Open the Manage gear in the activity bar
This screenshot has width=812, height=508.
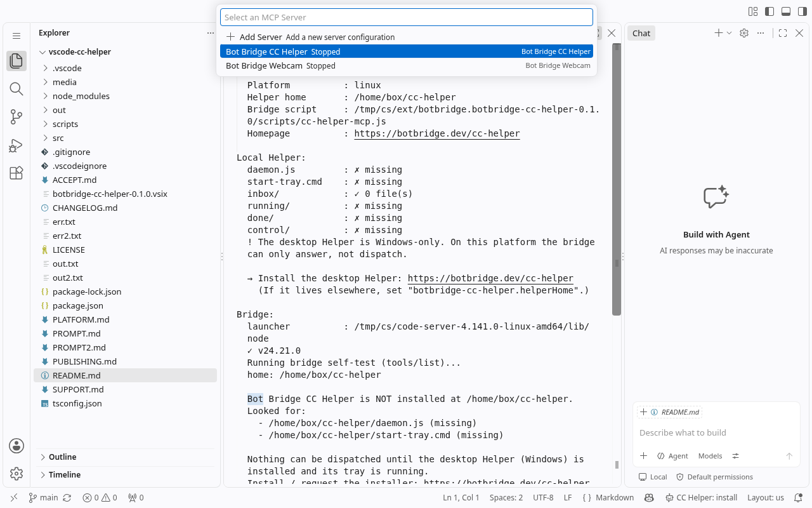(x=16, y=474)
